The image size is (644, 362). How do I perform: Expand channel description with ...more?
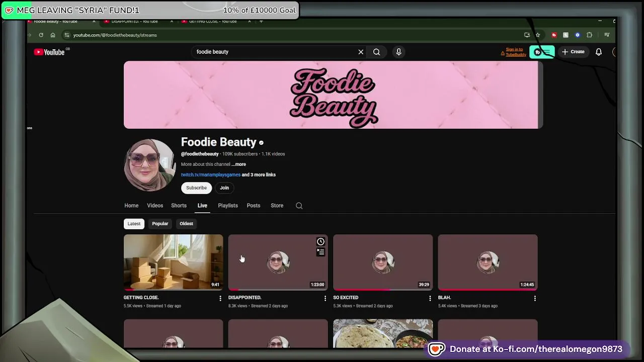pyautogui.click(x=238, y=164)
